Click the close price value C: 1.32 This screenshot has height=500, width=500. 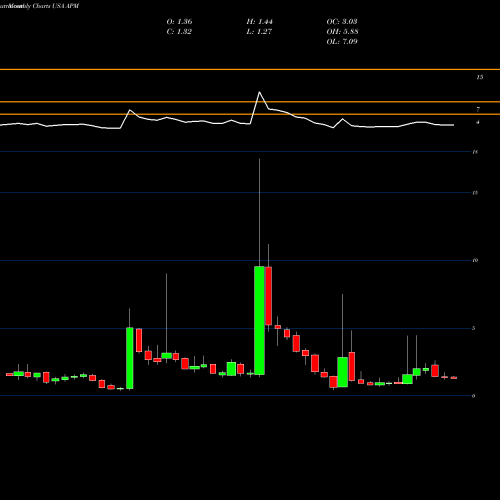coord(179,32)
